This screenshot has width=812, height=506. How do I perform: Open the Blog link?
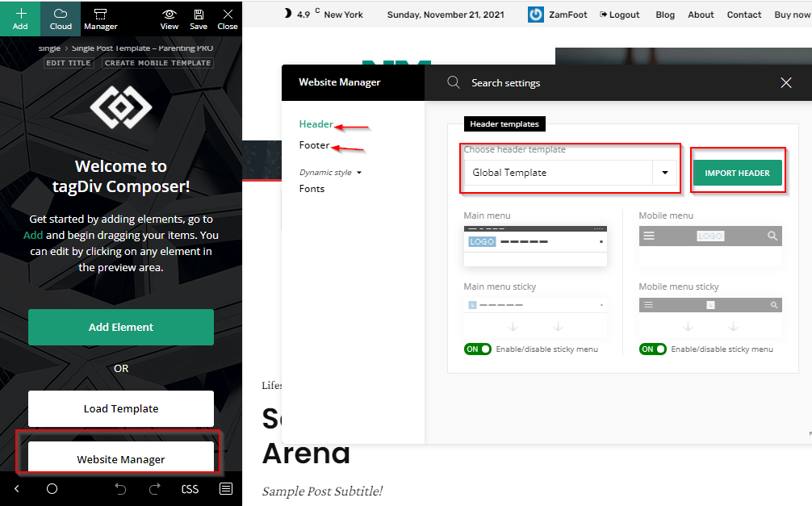pyautogui.click(x=665, y=15)
